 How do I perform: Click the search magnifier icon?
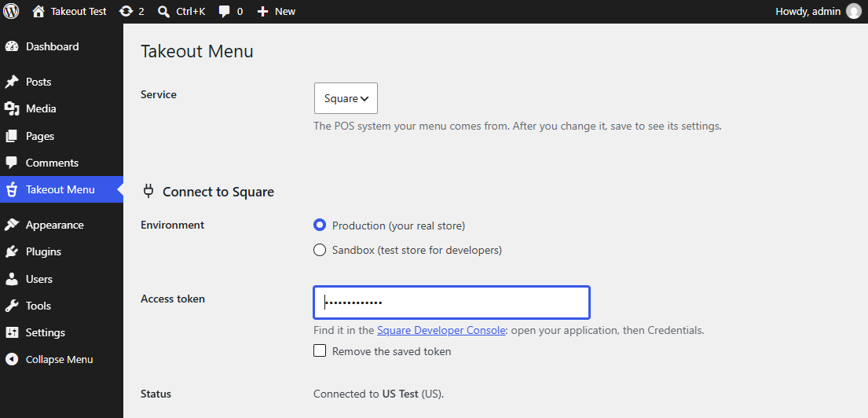coord(164,12)
